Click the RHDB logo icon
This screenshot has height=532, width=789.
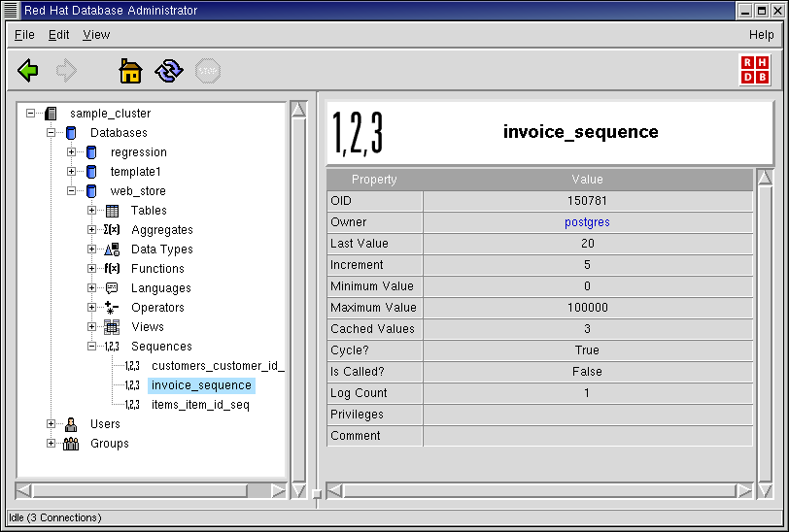click(755, 70)
